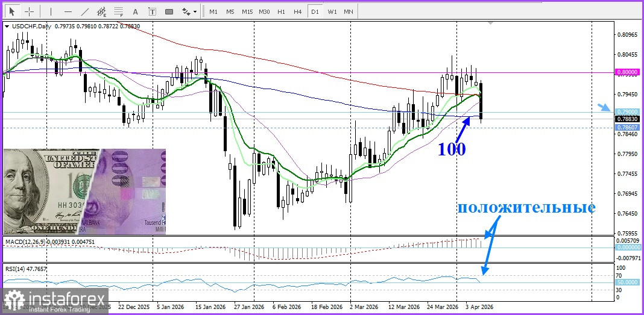Viewport: 644px width, 315px height.
Task: Click the 0.80000 magenta price label
Action: coord(627,72)
